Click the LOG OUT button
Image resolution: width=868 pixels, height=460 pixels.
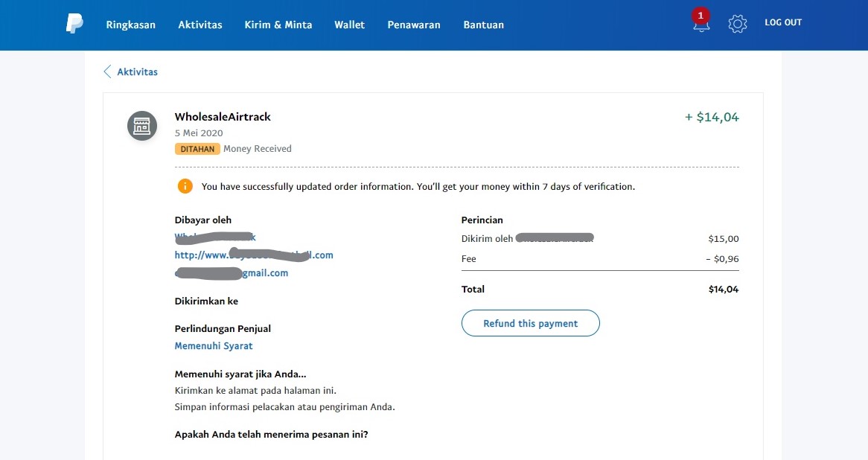pos(782,22)
